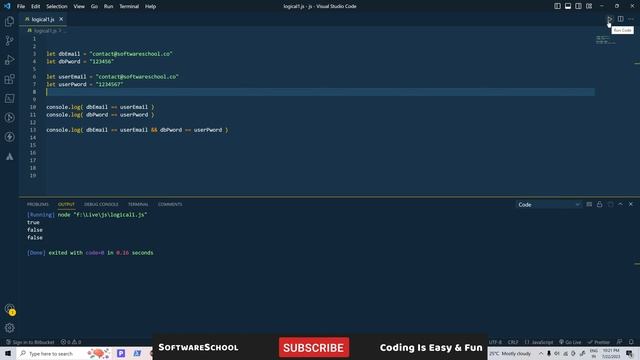The height and width of the screenshot is (360, 640).
Task: Click the feedback icon in status bar
Action: coord(620,342)
